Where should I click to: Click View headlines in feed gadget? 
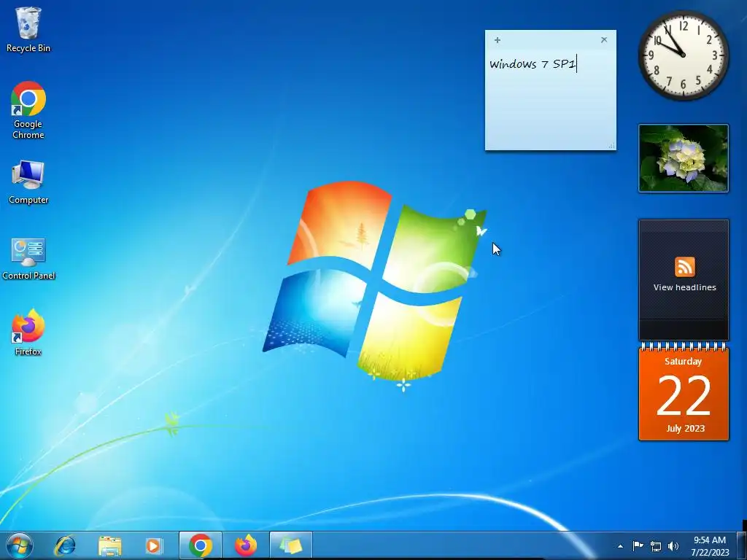pyautogui.click(x=684, y=287)
